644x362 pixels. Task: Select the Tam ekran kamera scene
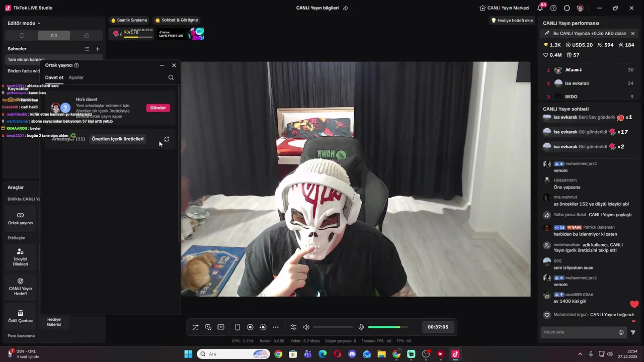tap(54, 59)
